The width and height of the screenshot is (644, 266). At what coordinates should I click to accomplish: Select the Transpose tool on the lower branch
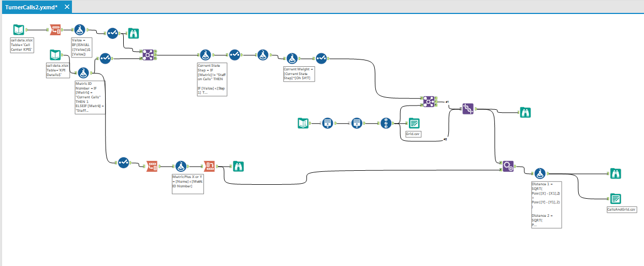(152, 166)
